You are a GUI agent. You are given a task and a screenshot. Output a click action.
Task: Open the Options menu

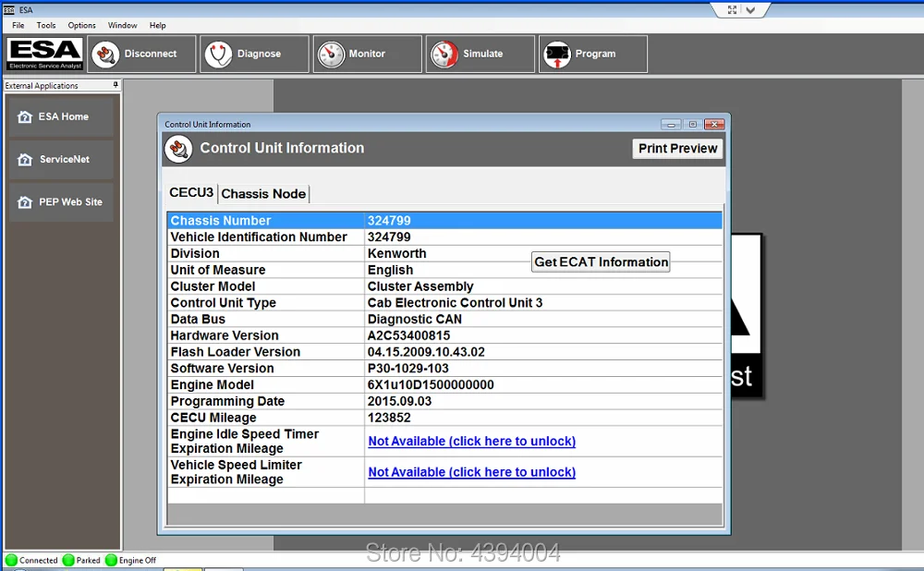pos(81,25)
